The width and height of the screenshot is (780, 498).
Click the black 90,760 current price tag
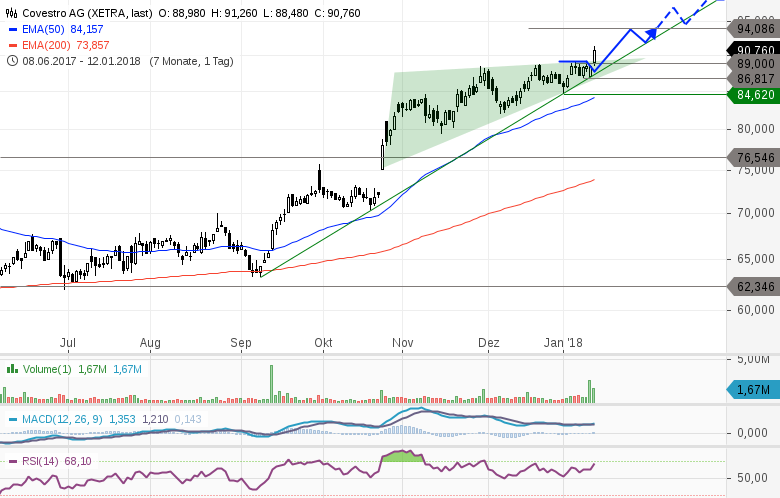click(753, 50)
